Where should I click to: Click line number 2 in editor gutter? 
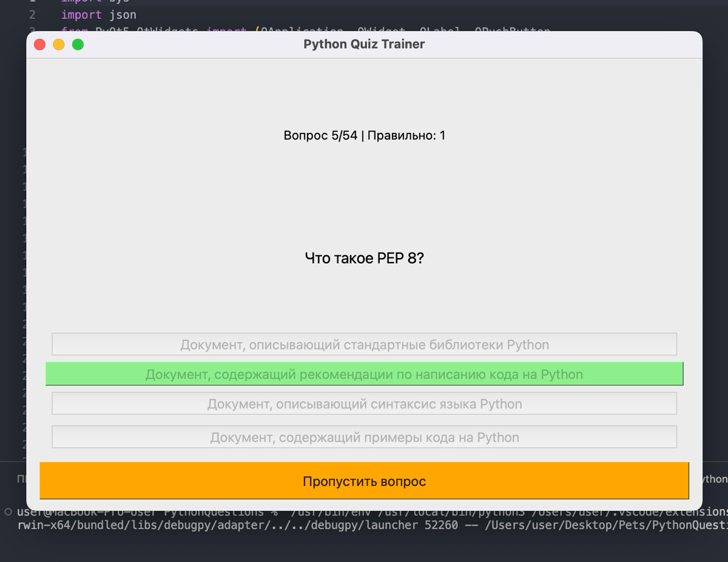tap(32, 15)
